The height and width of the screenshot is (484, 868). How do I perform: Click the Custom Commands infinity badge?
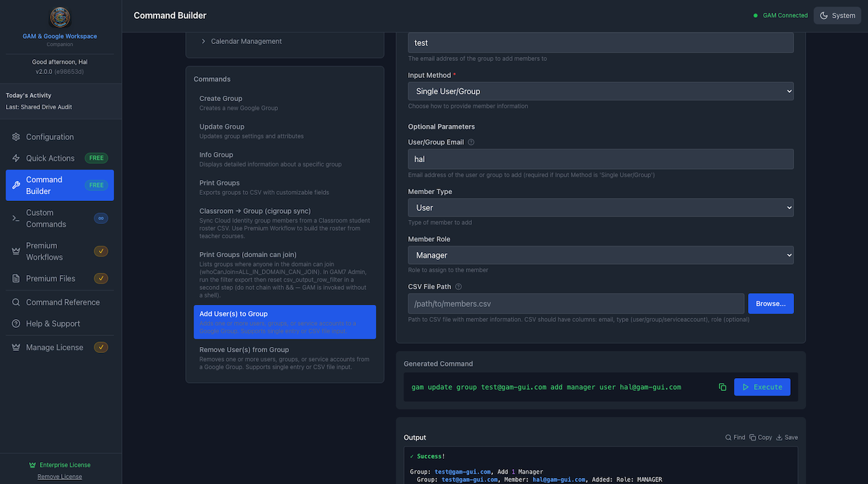(x=101, y=219)
